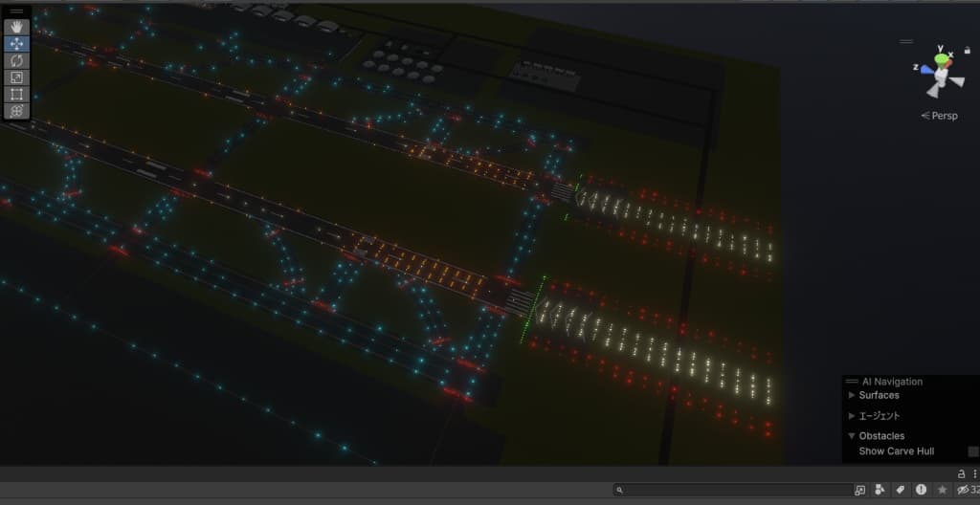Click the project search input field
The image size is (980, 505).
pos(733,490)
